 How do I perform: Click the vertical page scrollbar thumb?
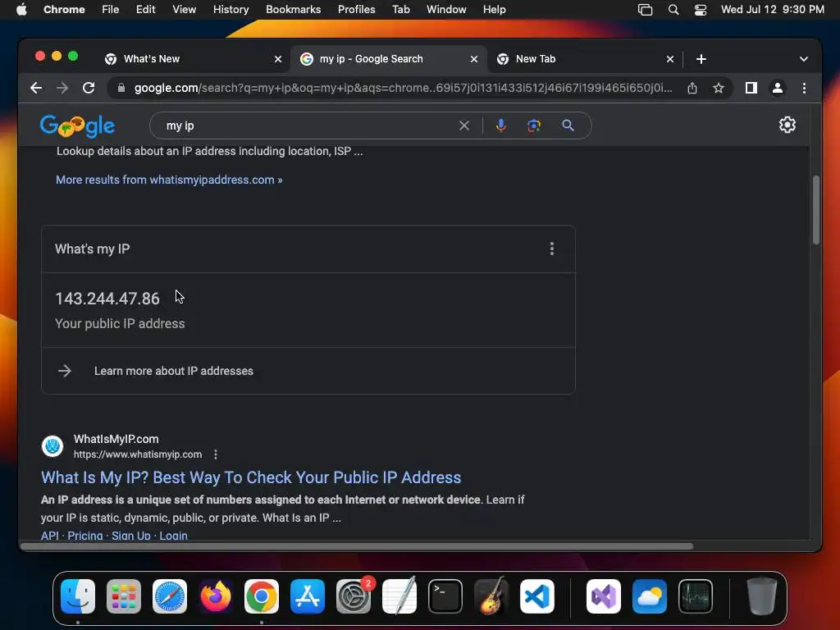point(816,209)
